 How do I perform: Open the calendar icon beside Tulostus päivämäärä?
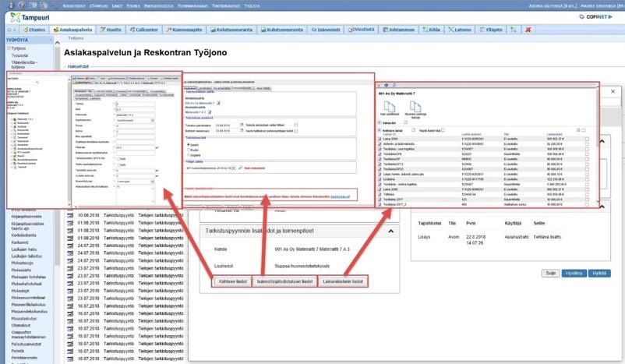click(x=242, y=125)
